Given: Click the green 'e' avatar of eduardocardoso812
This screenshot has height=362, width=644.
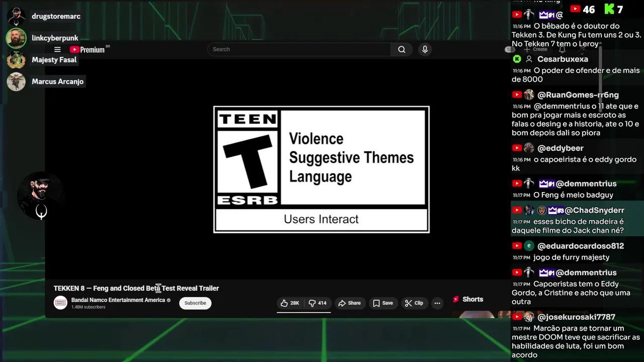Looking at the screenshot, I should pos(528,246).
